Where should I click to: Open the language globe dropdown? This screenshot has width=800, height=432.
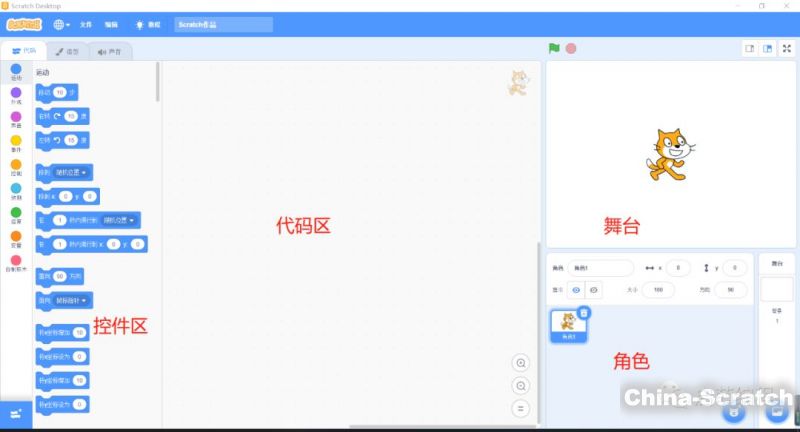64,24
